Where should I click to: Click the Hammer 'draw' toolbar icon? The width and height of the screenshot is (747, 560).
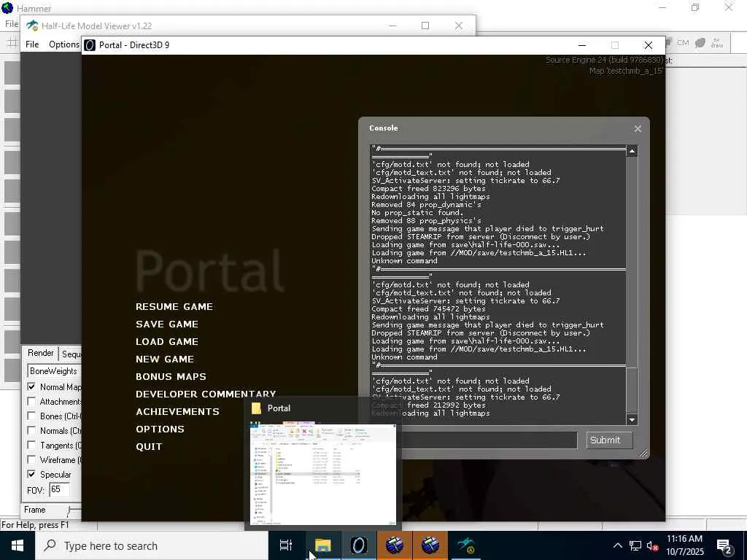click(x=717, y=43)
